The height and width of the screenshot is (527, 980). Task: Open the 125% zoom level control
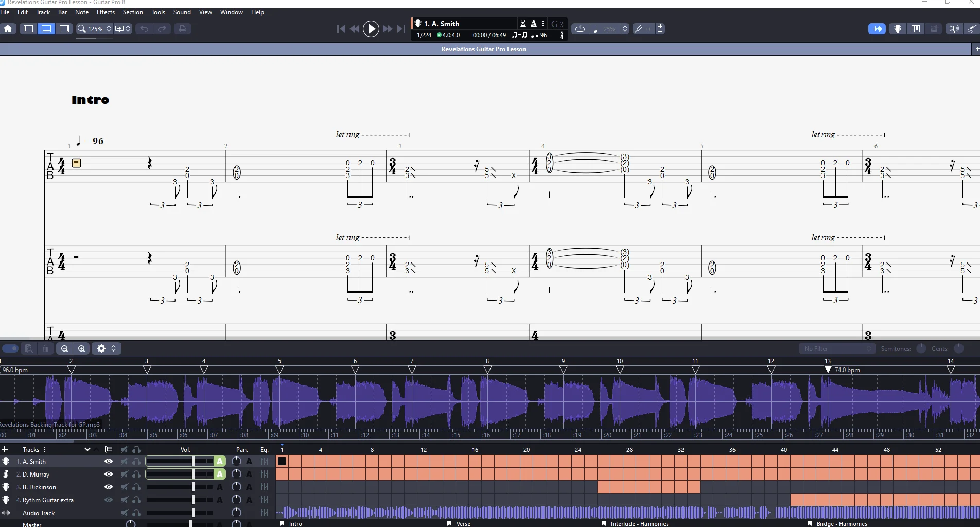(x=94, y=29)
